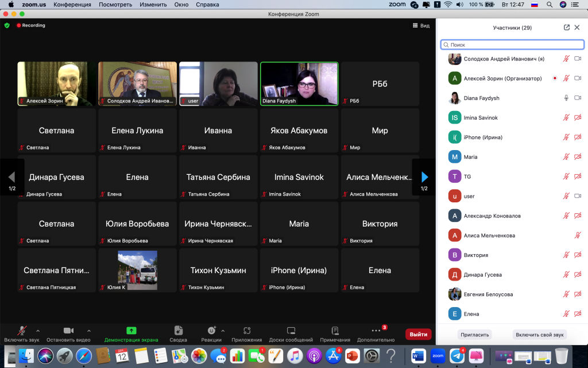Select Алексей Зорин video tile
The height and width of the screenshot is (368, 588).
57,84
